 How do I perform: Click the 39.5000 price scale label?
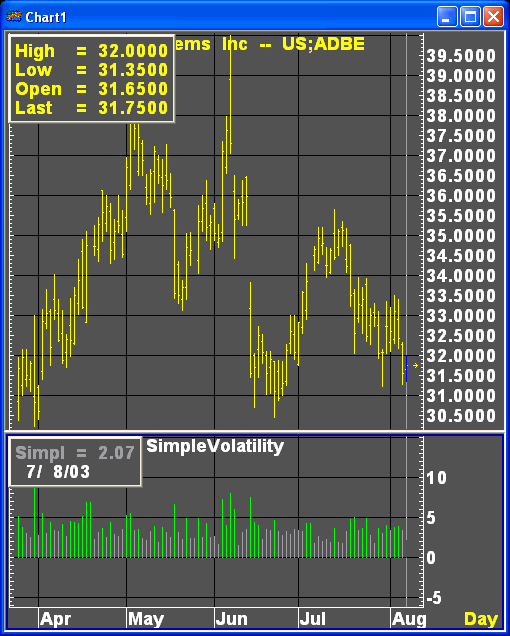tap(461, 56)
